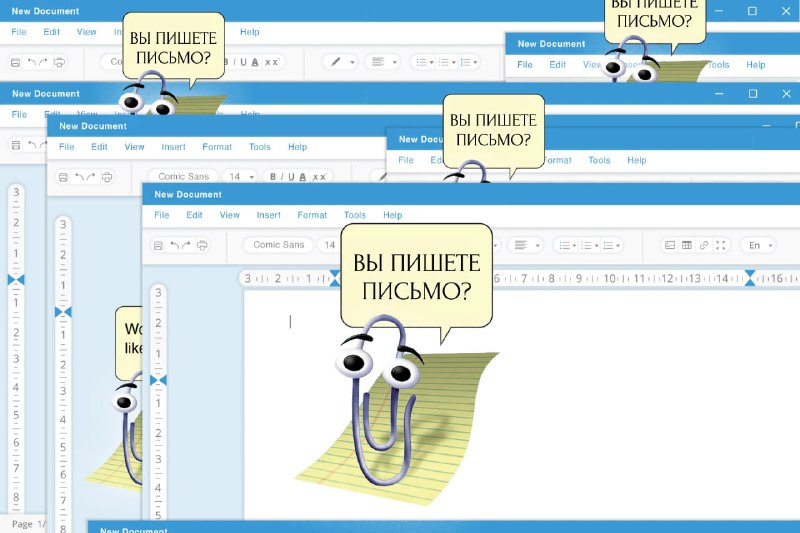Viewport: 800px width, 533px height.
Task: Open the Format menu in the front window
Action: (x=312, y=215)
